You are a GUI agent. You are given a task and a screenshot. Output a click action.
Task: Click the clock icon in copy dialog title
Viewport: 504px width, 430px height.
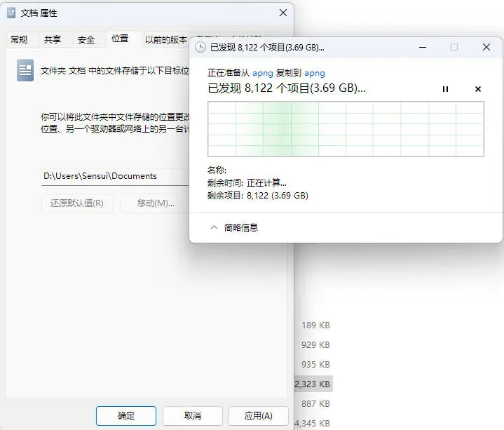(x=200, y=47)
